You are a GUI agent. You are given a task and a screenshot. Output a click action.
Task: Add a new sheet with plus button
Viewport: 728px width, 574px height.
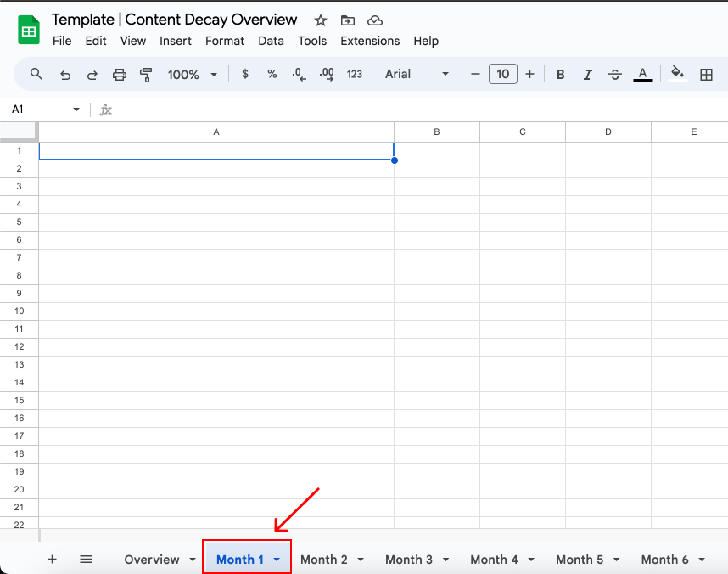pyautogui.click(x=52, y=560)
